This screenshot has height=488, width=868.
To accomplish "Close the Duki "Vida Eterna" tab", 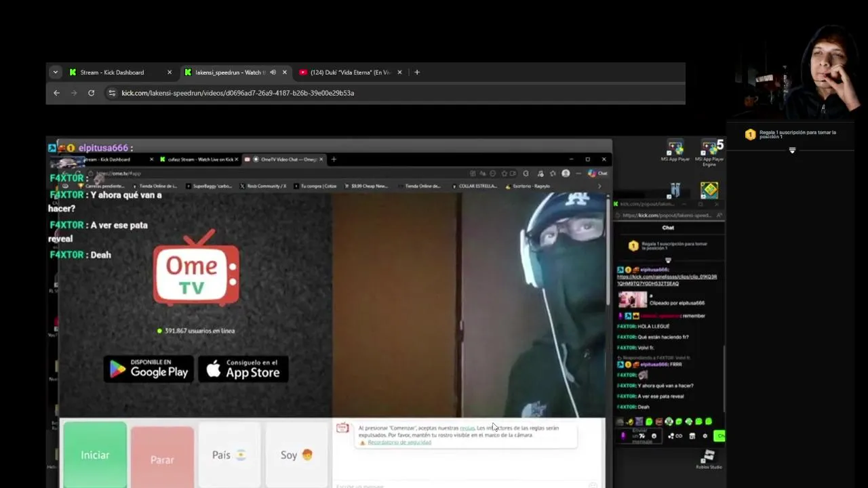I will tap(399, 73).
